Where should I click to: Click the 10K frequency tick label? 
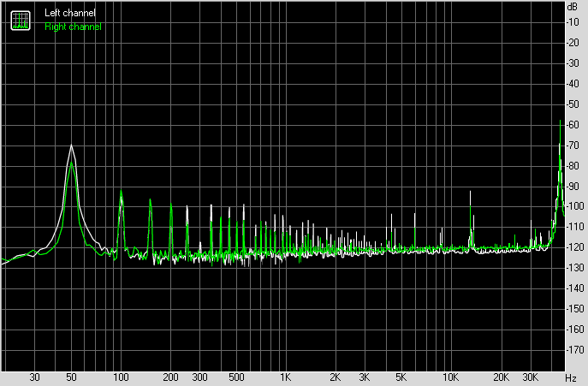[x=450, y=377]
